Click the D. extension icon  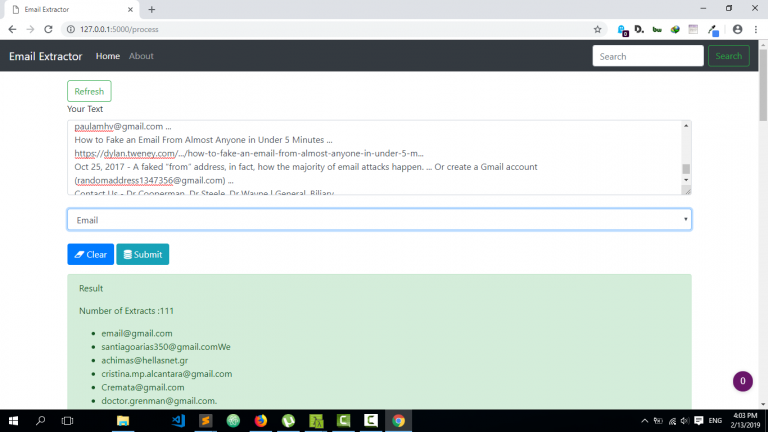tap(639, 29)
